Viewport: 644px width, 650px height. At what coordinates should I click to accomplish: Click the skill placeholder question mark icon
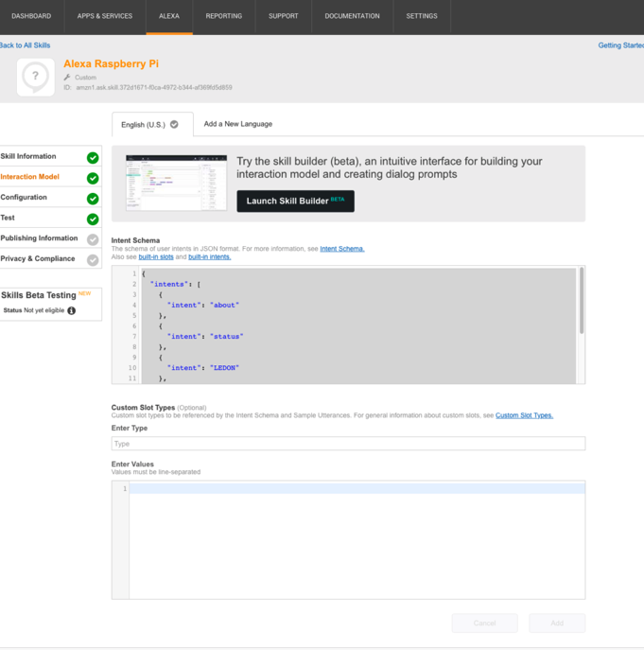[x=36, y=77]
